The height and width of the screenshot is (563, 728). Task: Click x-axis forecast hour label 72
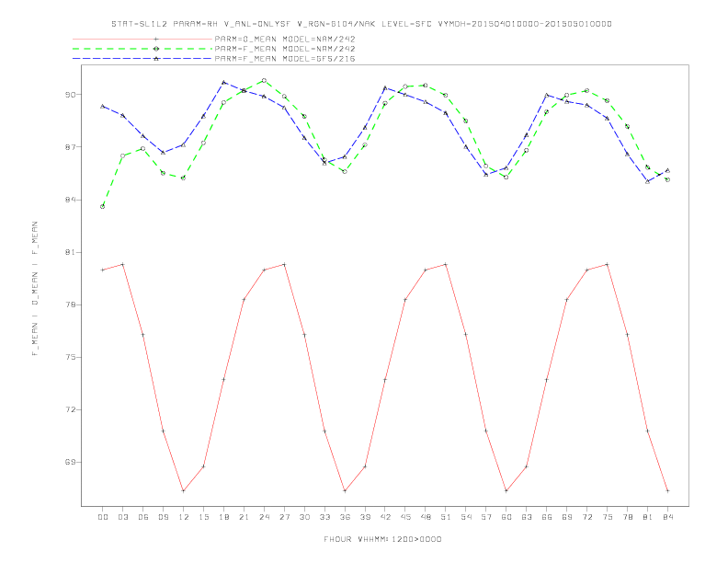tap(586, 517)
